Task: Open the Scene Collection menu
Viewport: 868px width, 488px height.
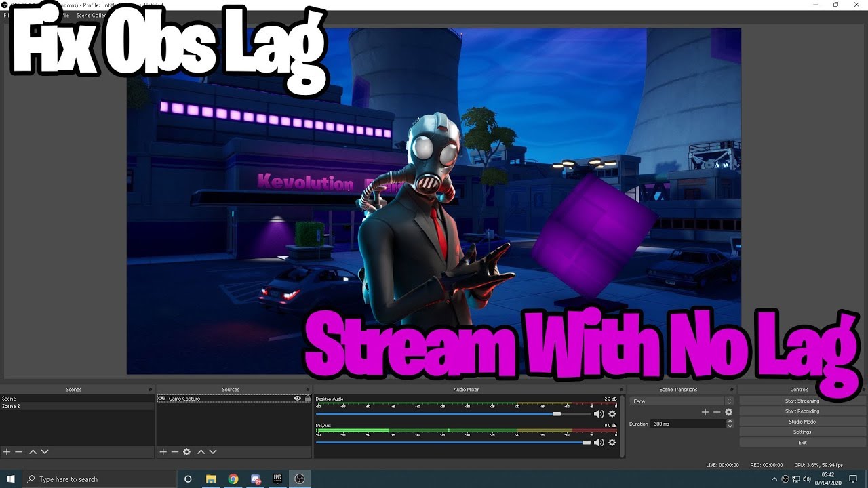Action: (x=91, y=15)
